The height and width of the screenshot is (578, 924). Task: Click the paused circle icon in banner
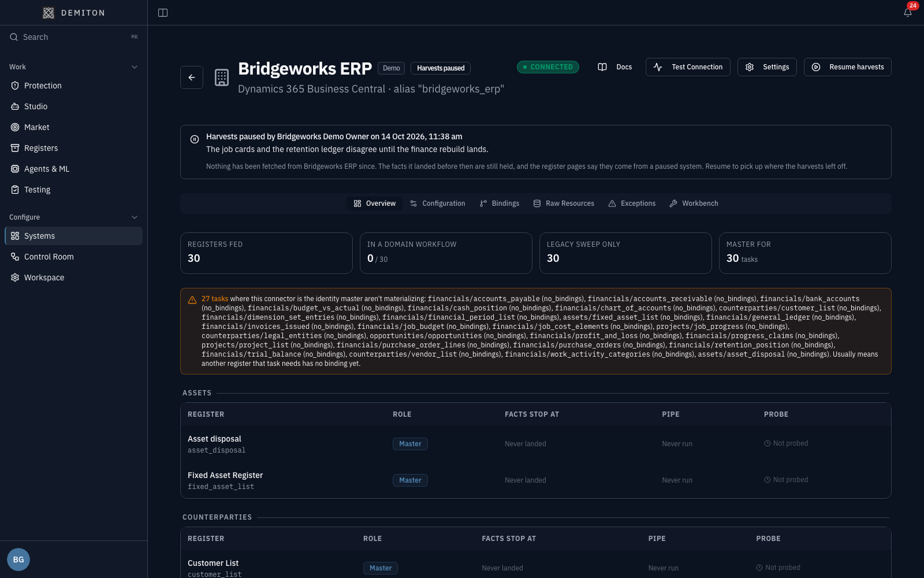tap(195, 139)
